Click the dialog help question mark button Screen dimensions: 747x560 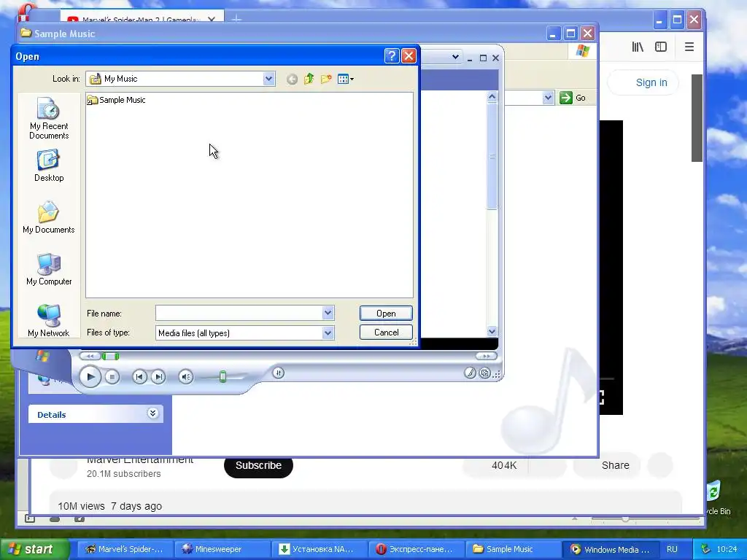[x=392, y=56]
